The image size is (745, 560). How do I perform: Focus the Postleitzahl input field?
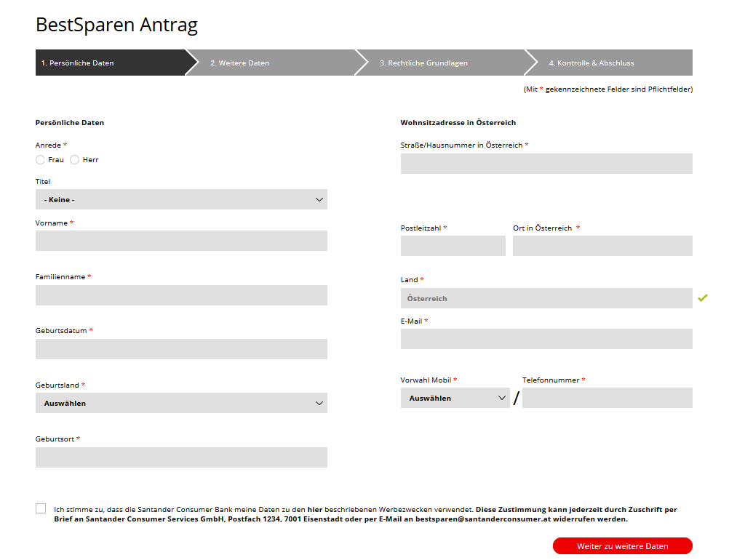453,246
